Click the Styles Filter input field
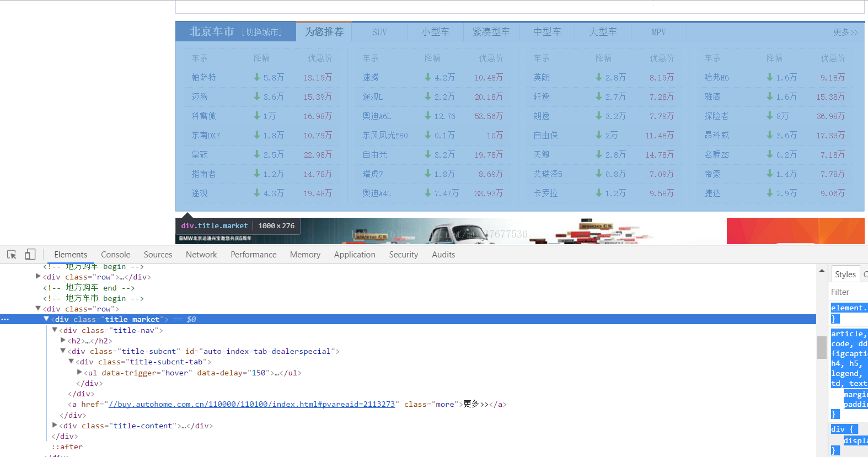The width and height of the screenshot is (868, 457). pos(849,292)
